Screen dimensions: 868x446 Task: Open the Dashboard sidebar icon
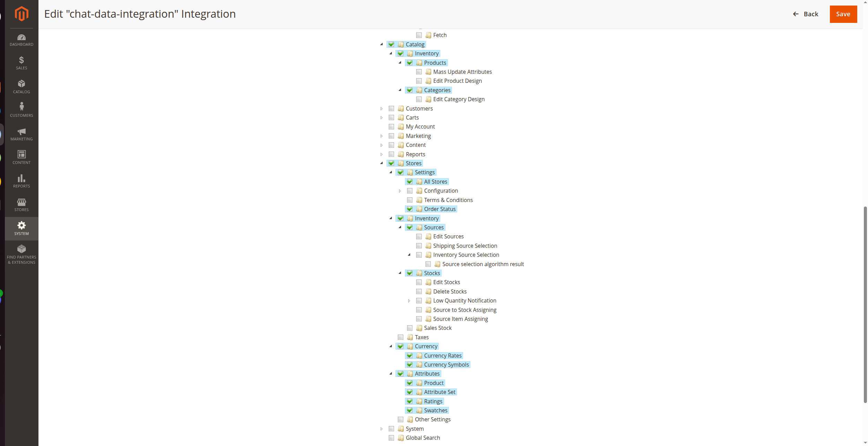21,38
